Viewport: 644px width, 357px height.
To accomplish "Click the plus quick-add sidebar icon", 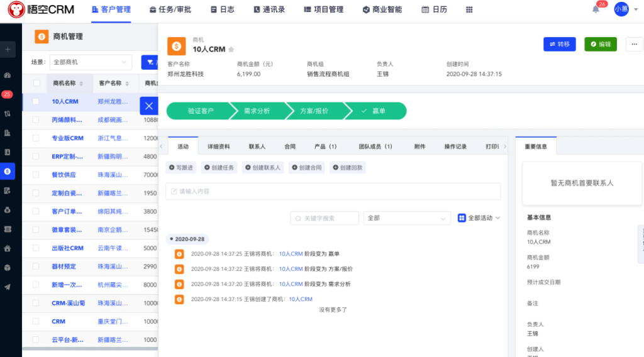I will coord(8,50).
